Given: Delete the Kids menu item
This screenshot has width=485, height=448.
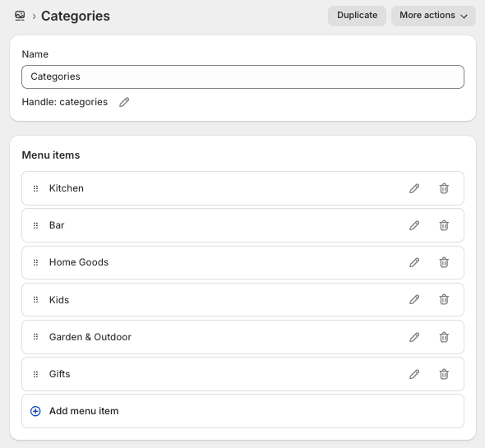Looking at the screenshot, I should point(444,299).
